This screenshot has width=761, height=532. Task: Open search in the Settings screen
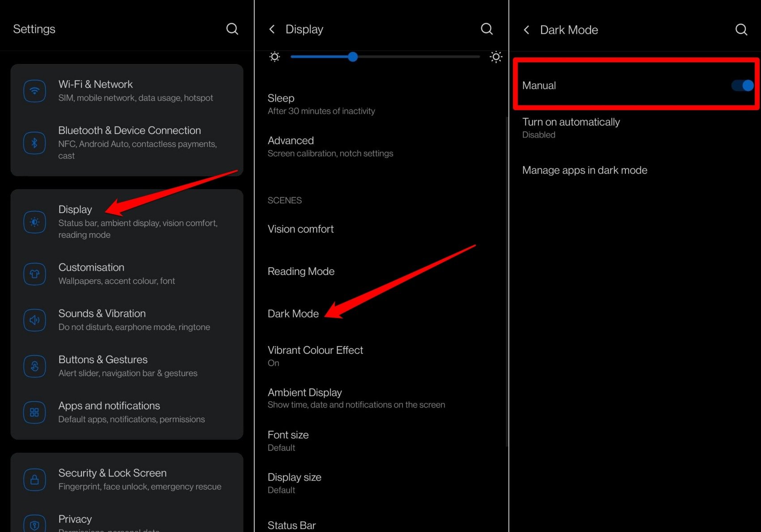click(x=232, y=29)
